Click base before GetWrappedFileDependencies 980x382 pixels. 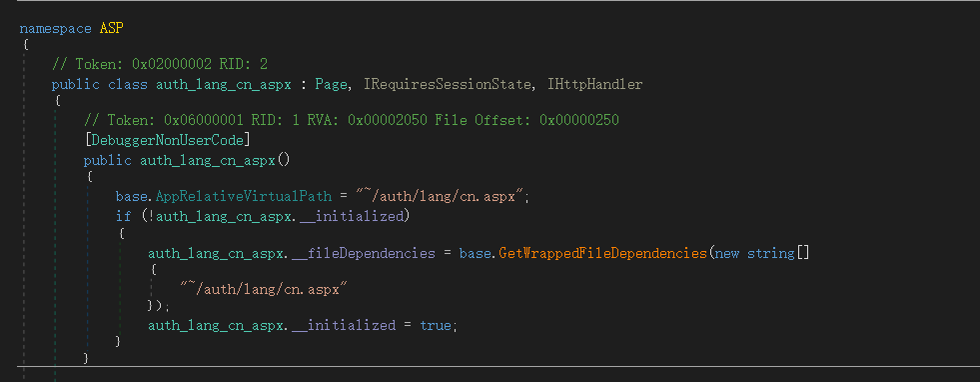pos(475,254)
